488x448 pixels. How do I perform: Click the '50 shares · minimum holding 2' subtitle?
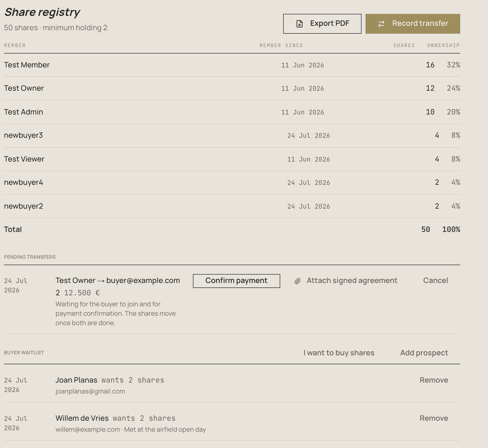coord(56,28)
